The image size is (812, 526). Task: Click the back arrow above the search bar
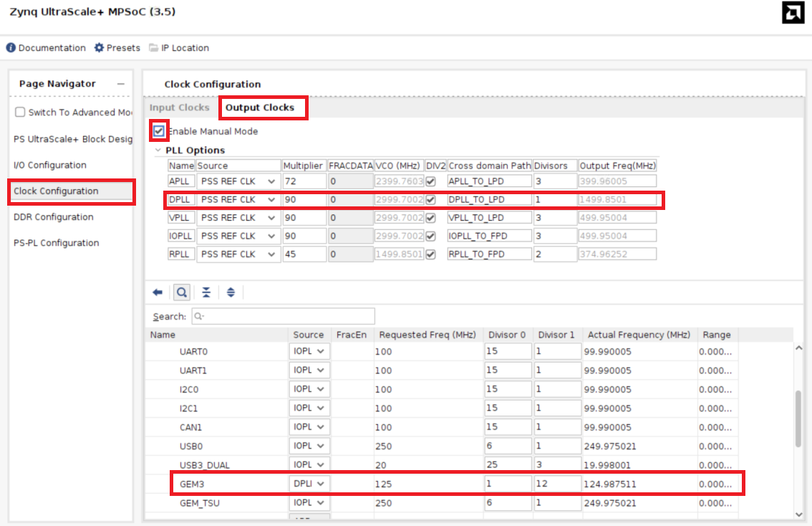point(157,292)
